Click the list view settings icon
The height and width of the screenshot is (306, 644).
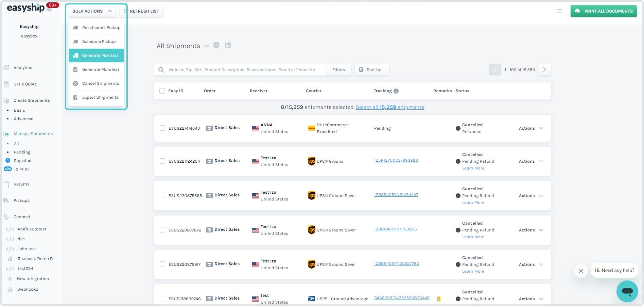coord(559,11)
